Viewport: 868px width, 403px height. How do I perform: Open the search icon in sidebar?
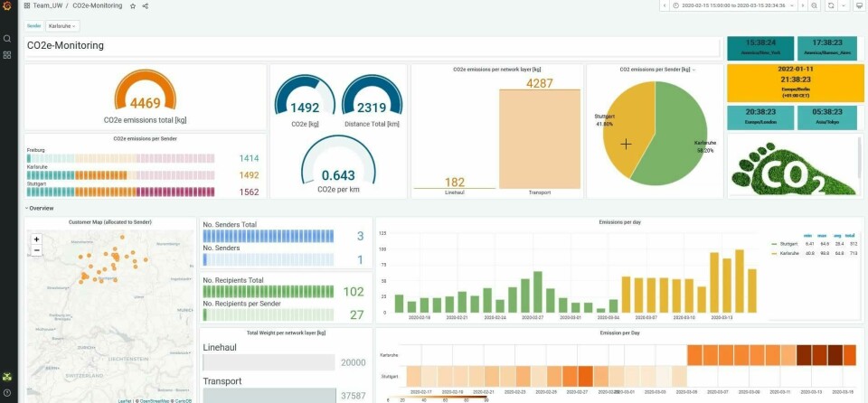(x=7, y=39)
